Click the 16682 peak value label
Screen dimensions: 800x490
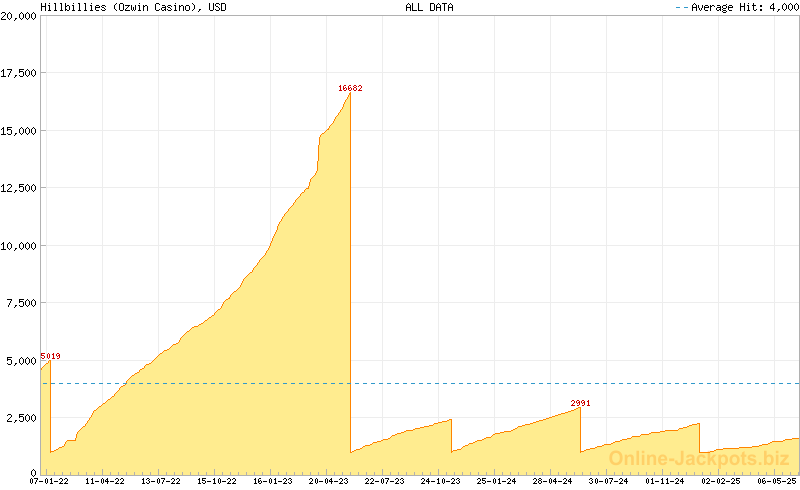point(350,88)
